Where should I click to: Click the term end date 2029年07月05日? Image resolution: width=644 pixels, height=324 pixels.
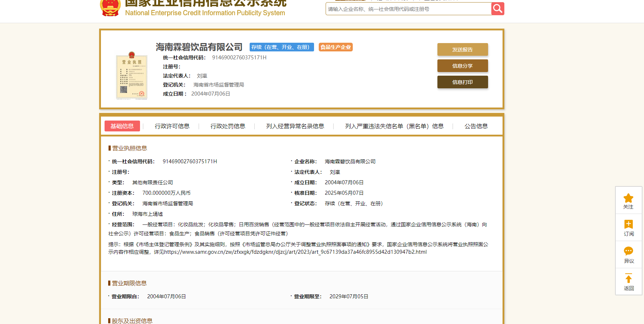click(349, 296)
